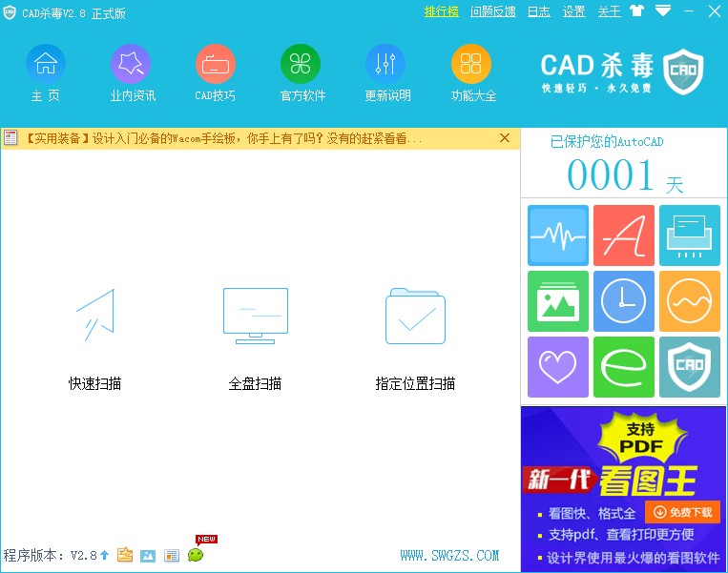This screenshot has width=728, height=573.
Task: Expand the title bar dropdown triangle menu
Action: [x=662, y=11]
